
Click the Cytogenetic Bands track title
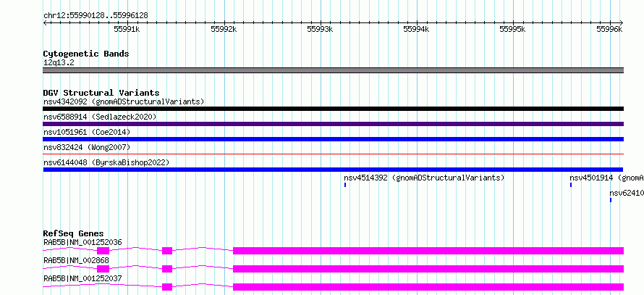point(86,54)
